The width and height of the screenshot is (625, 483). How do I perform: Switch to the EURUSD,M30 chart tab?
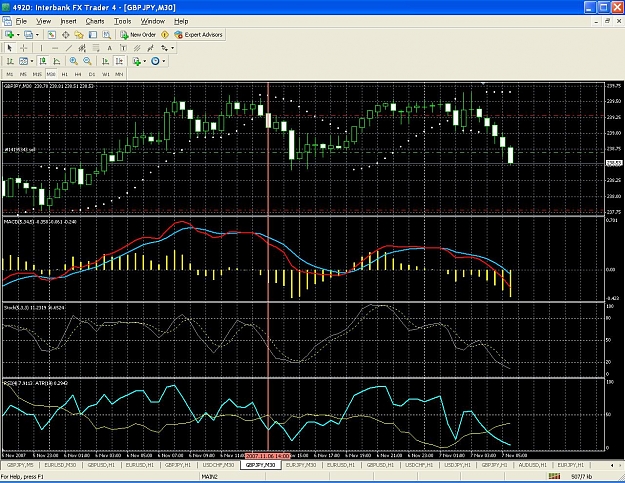[60, 465]
